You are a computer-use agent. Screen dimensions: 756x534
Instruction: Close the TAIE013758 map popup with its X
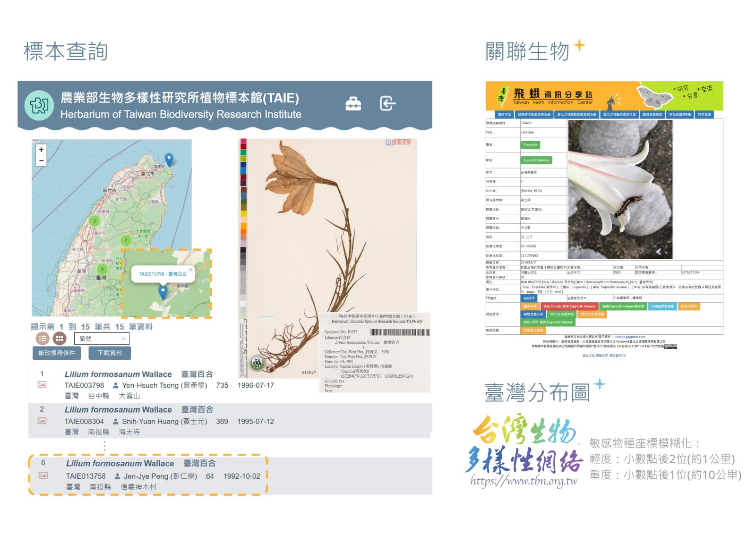point(191,270)
